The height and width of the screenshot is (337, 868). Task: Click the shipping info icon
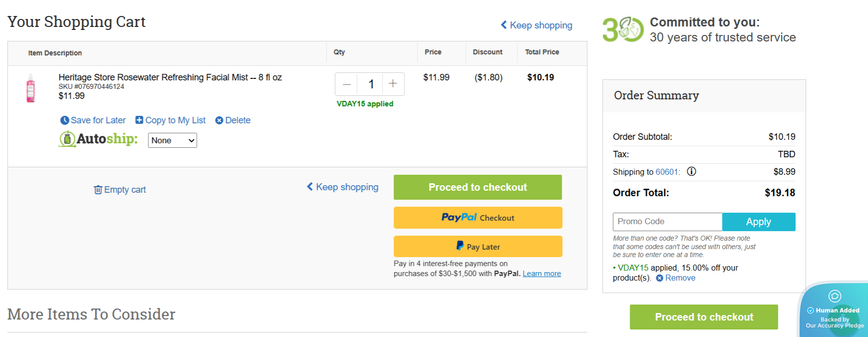[691, 172]
